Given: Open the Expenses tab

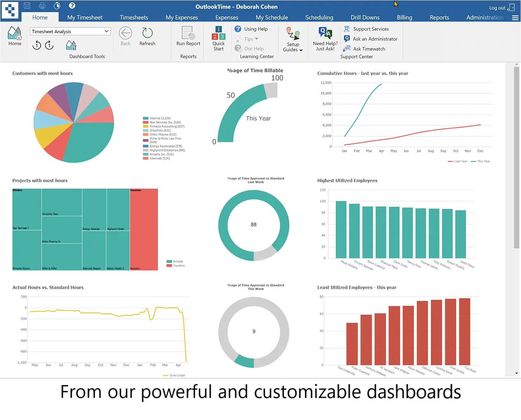Looking at the screenshot, I should (x=227, y=17).
